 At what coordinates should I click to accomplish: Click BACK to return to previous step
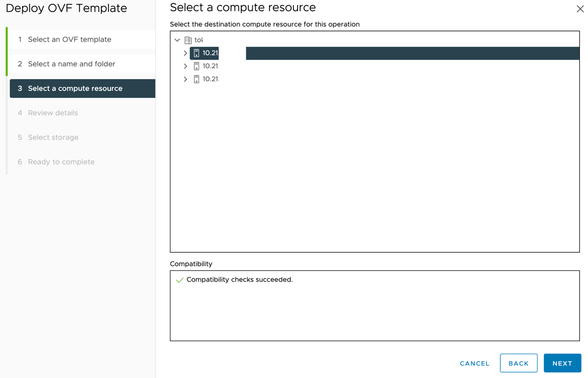click(x=518, y=363)
